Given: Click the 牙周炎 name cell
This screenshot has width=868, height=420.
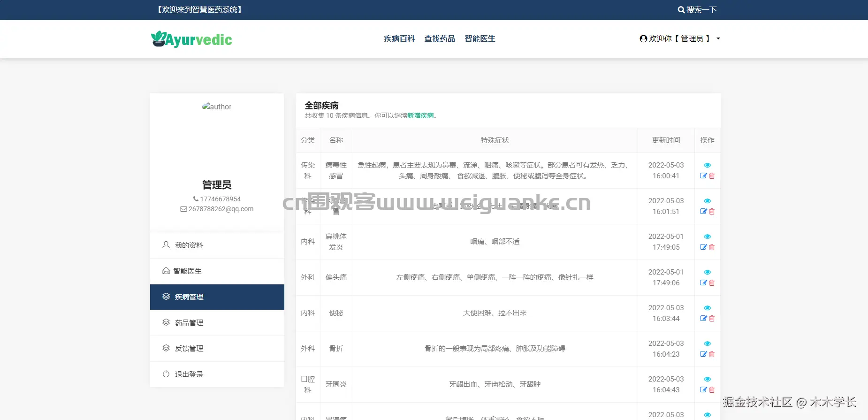Looking at the screenshot, I should (336, 384).
